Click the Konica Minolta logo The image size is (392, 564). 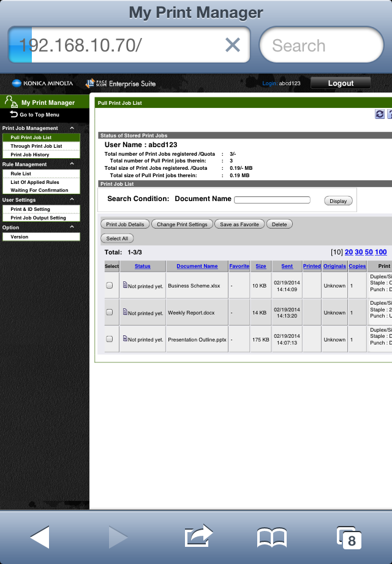click(42, 83)
